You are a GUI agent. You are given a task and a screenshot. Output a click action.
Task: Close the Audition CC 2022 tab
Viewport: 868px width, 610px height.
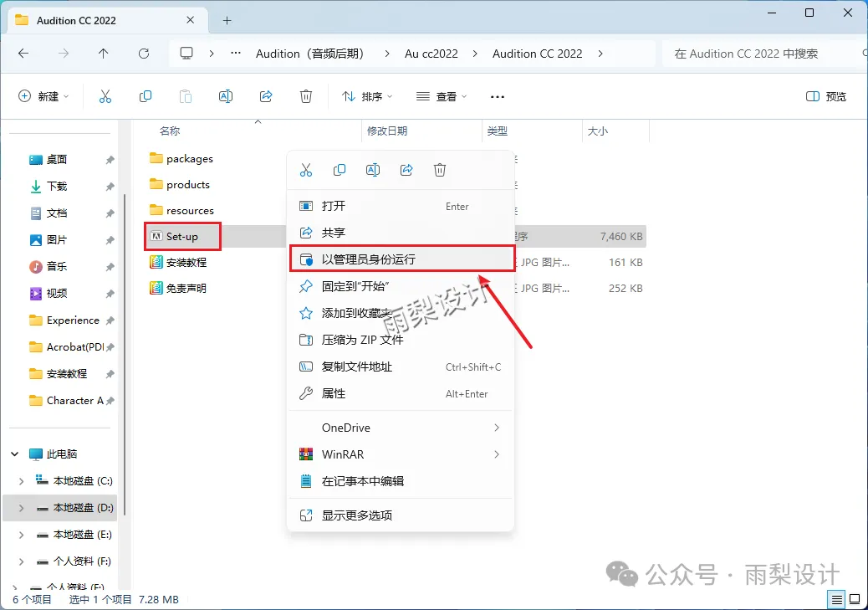pos(190,20)
